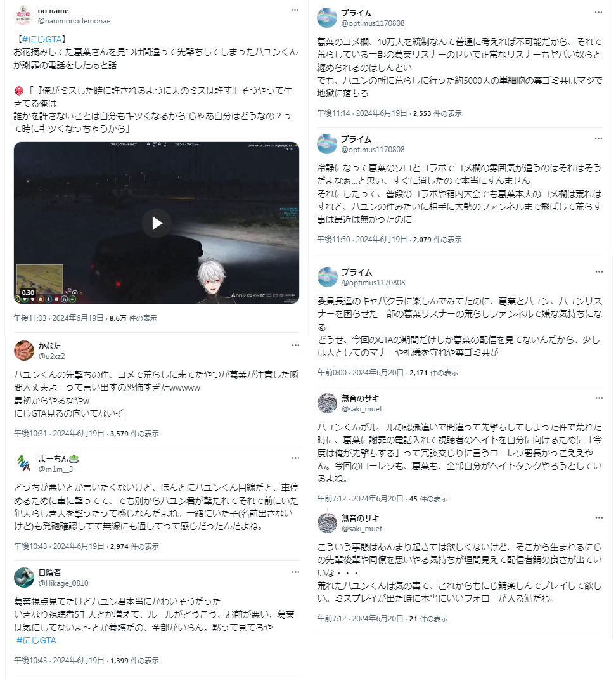Open more options on no name's tweet
This screenshot has height=679, width=616.
tap(295, 10)
